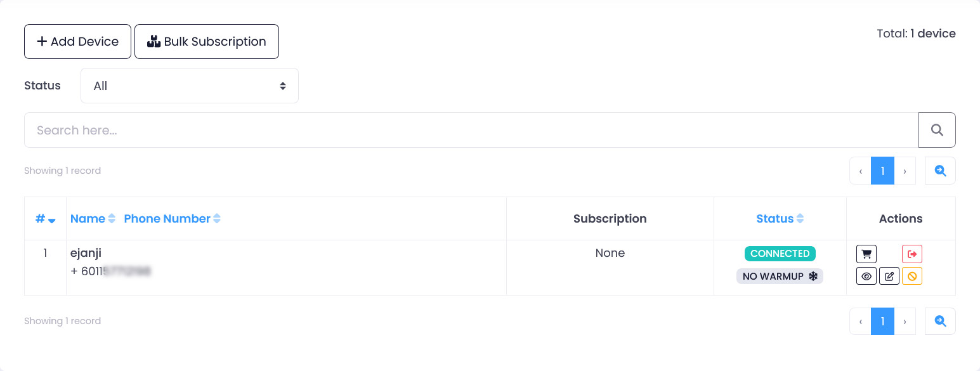
Task: Click the shopping cart icon for ejanji
Action: pyautogui.click(x=866, y=254)
